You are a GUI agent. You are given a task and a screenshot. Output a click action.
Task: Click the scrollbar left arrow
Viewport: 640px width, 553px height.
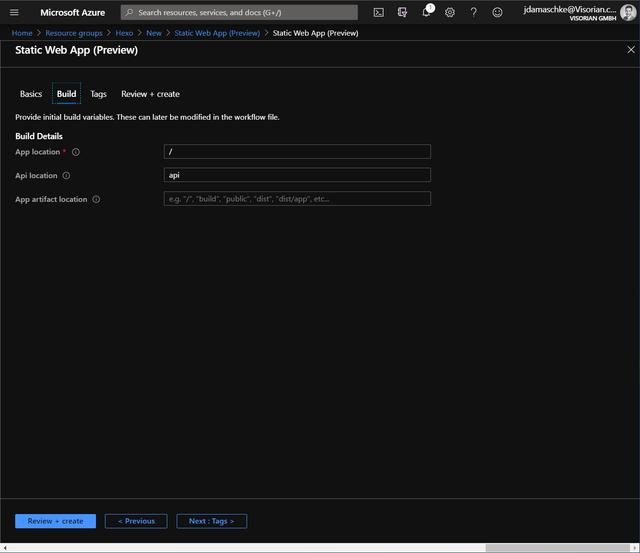4,548
